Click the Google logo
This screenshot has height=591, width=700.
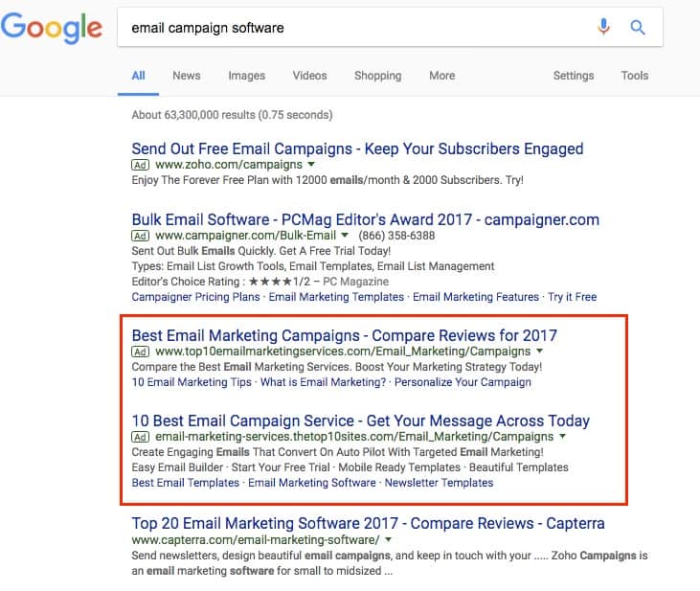[x=52, y=28]
